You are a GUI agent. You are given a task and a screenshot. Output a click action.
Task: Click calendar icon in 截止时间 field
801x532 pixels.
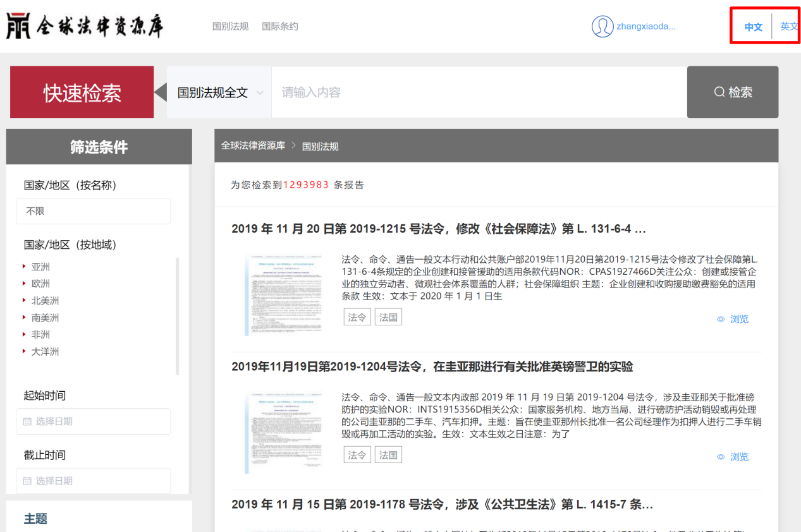coord(27,481)
